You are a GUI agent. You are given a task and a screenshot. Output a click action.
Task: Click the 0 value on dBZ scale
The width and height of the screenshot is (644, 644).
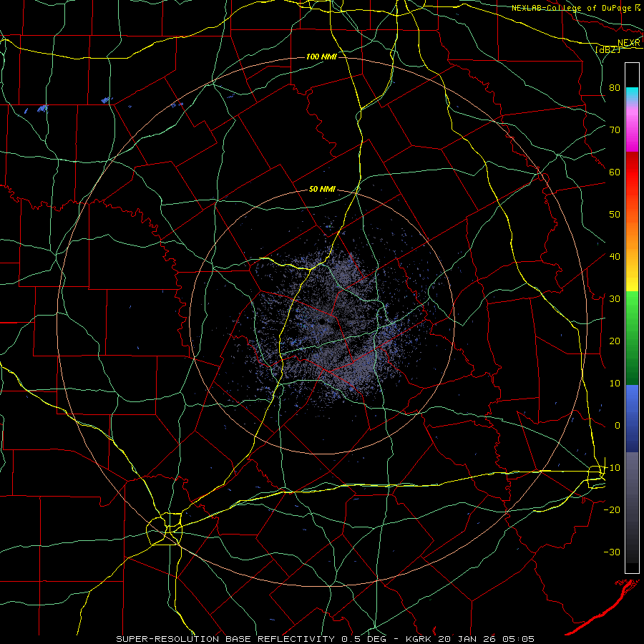pyautogui.click(x=618, y=426)
